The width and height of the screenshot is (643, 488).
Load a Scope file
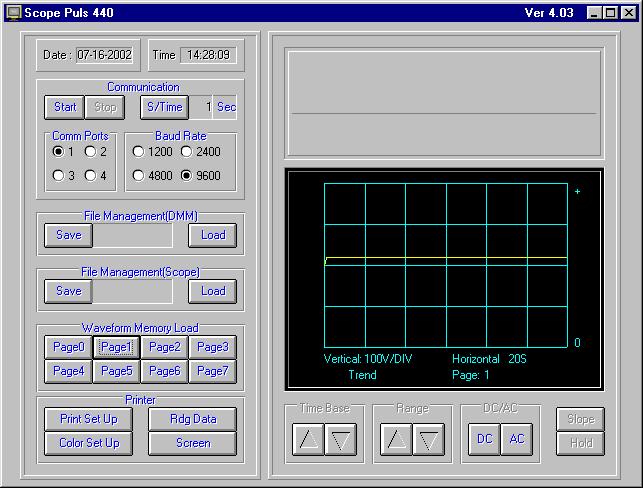(x=213, y=291)
